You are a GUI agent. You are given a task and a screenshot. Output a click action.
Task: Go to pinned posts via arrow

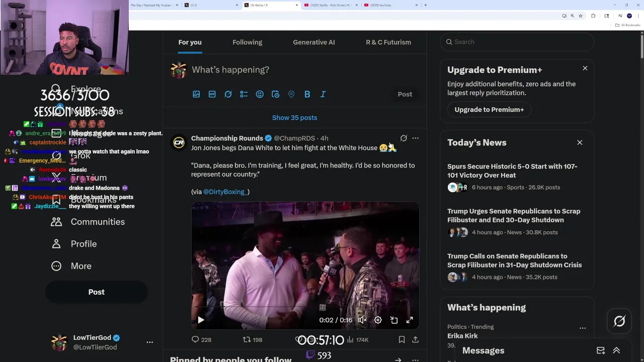pyautogui.click(x=398, y=360)
